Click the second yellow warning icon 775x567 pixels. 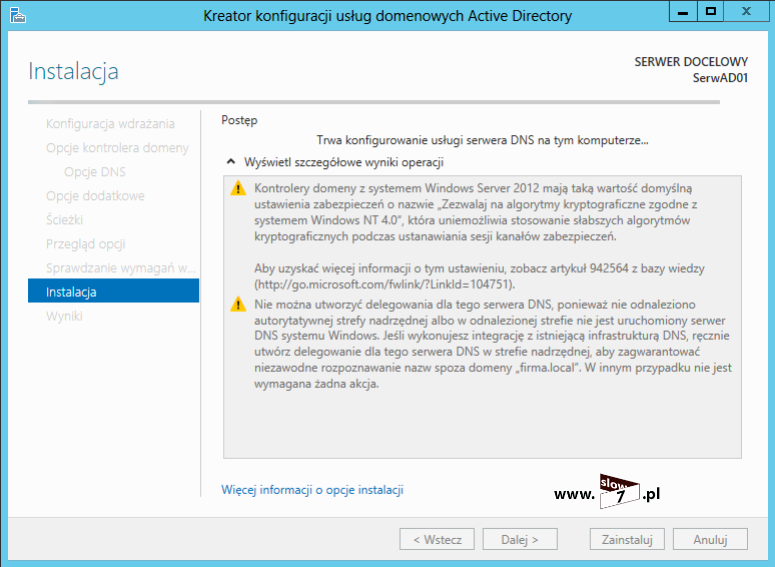pyautogui.click(x=237, y=304)
